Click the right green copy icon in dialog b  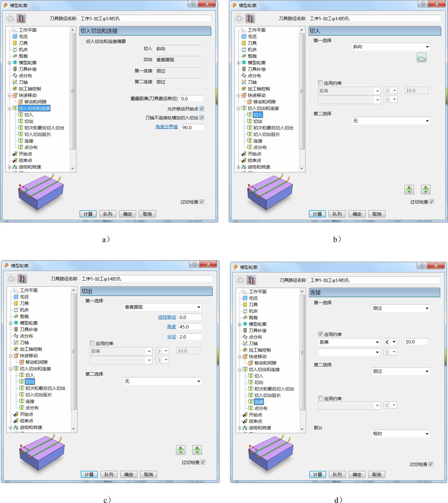click(x=426, y=190)
